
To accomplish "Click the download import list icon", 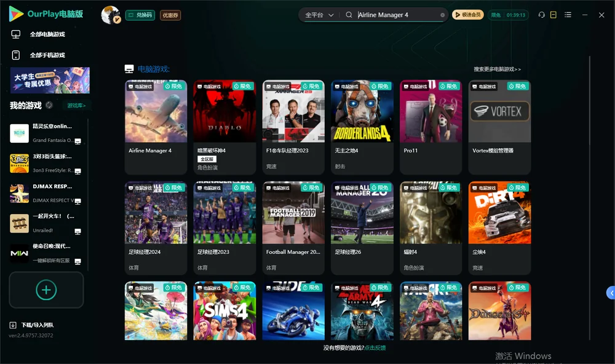I will [13, 325].
